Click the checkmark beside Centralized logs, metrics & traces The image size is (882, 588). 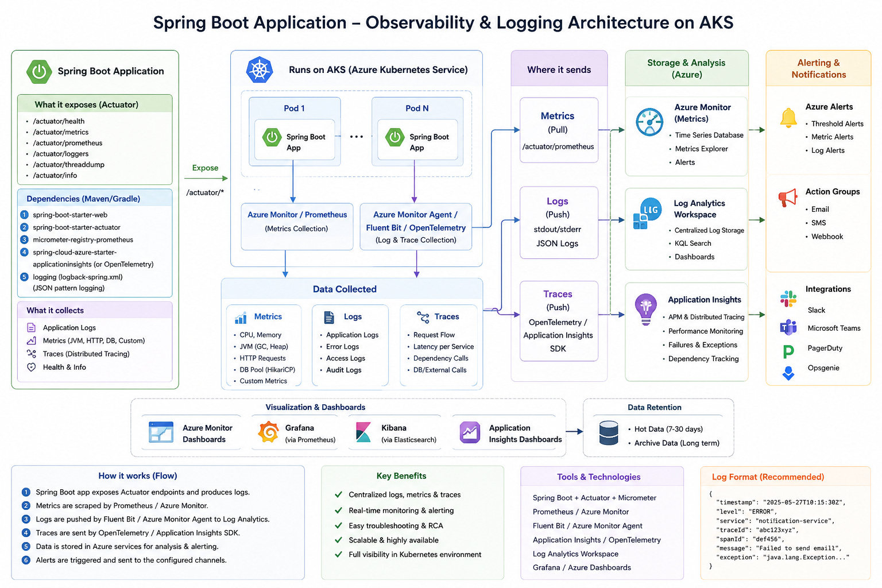[x=339, y=494]
